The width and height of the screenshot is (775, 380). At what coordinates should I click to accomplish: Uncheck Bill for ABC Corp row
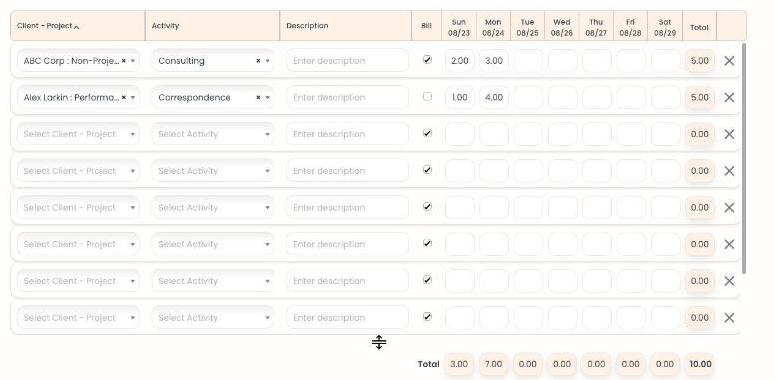[x=427, y=60]
